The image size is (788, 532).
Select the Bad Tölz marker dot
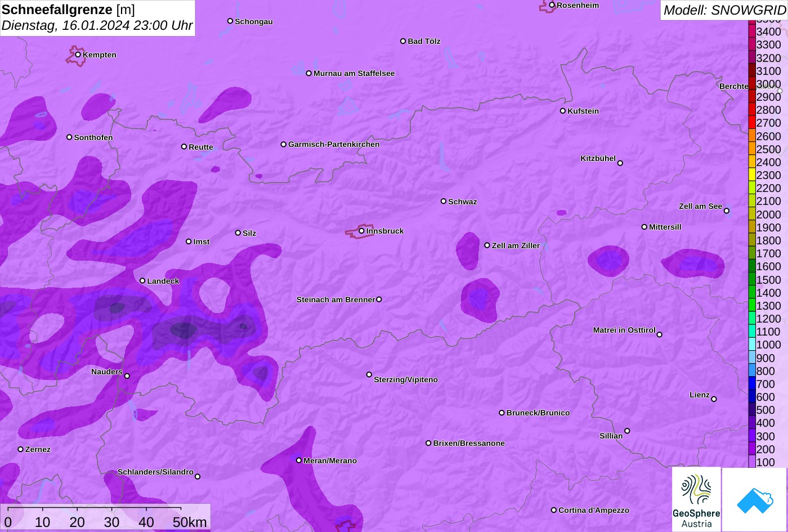[x=403, y=41]
